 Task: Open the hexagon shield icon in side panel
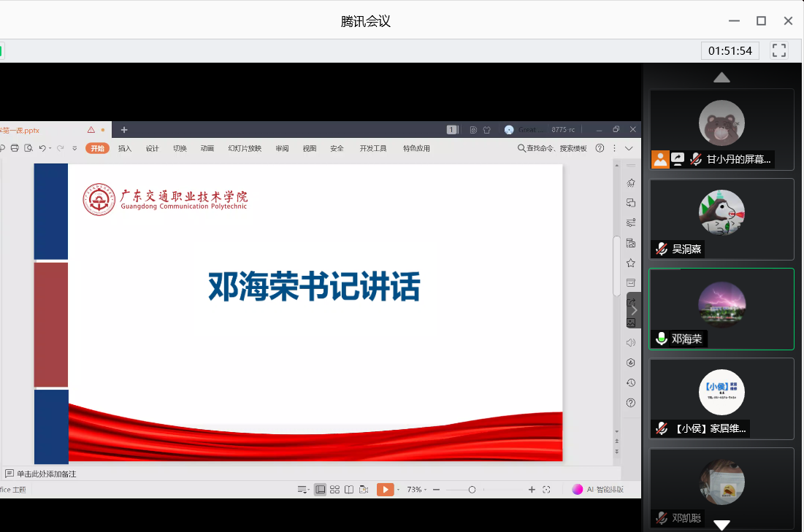pyautogui.click(x=631, y=363)
